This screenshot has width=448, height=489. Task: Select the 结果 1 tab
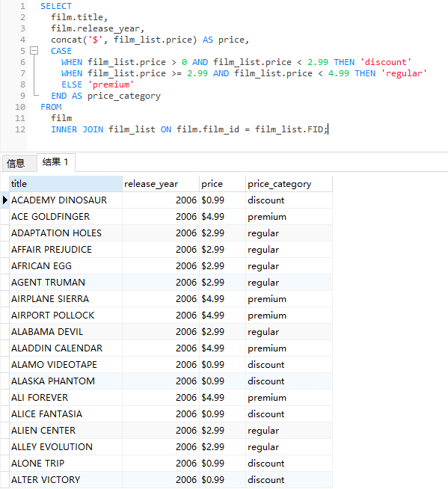click(x=56, y=162)
